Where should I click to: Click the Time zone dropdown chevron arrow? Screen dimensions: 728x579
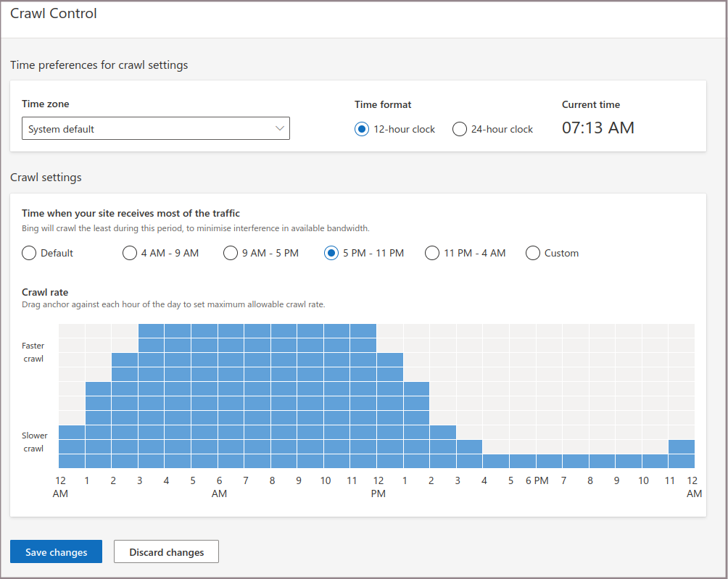pos(280,129)
